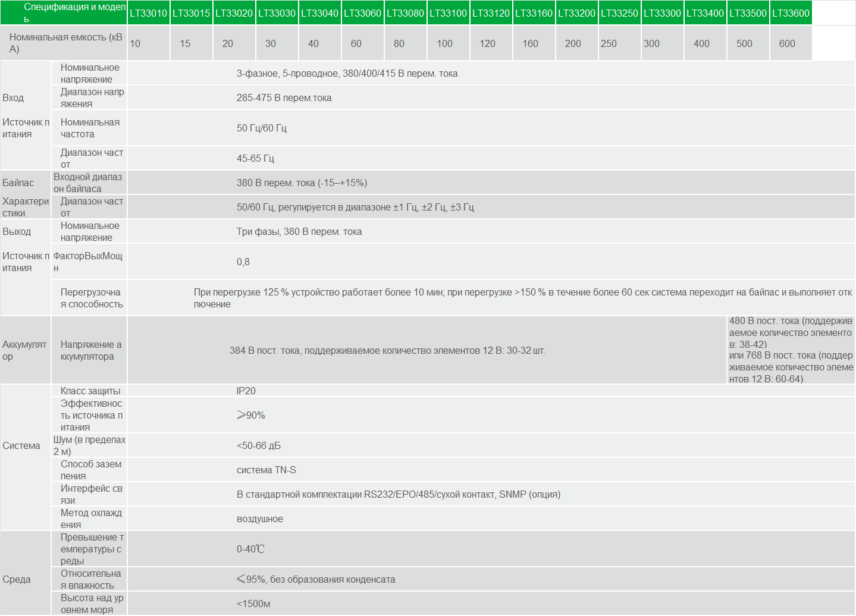Click the "Среда" category cell

[17, 580]
